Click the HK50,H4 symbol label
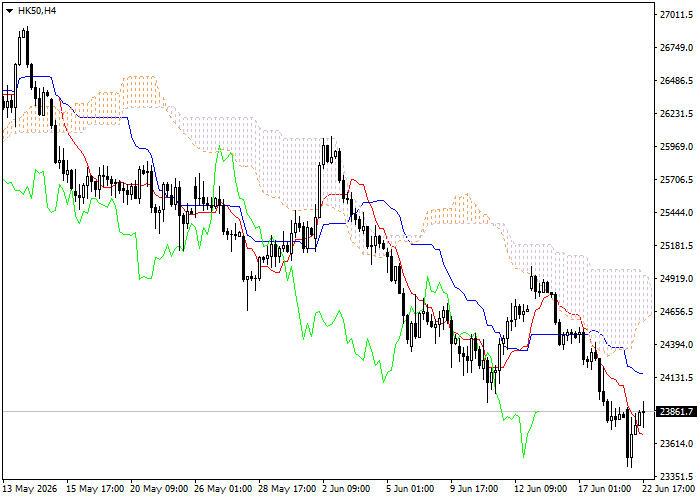Image resolution: width=700 pixels, height=500 pixels. click(37, 11)
